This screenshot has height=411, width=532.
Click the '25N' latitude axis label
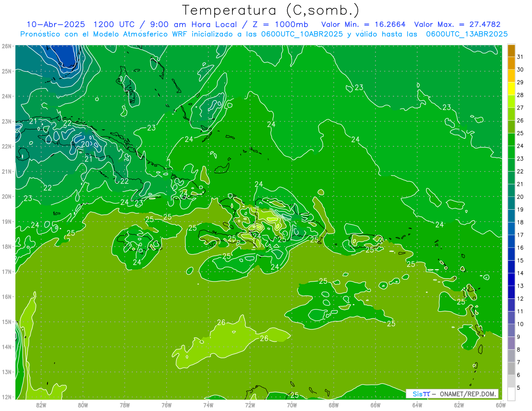(6, 71)
